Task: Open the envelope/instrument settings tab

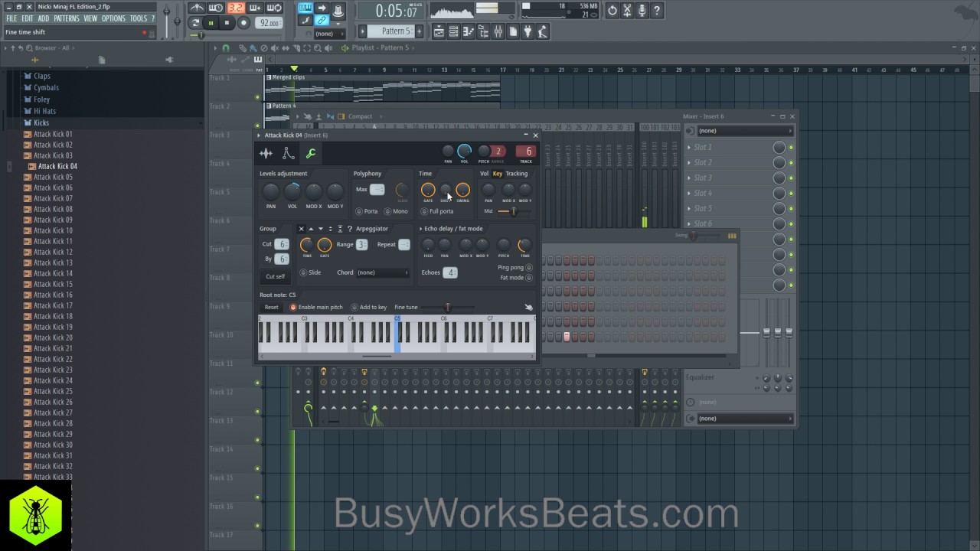Action: (288, 154)
